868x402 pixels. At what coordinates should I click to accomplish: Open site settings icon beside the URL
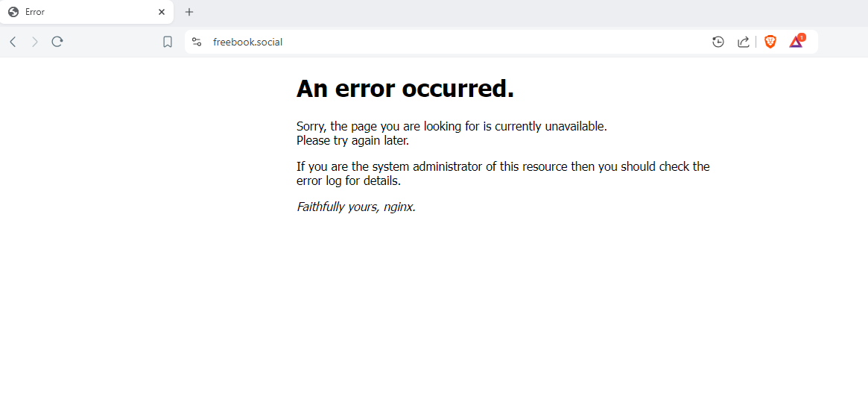tap(197, 42)
